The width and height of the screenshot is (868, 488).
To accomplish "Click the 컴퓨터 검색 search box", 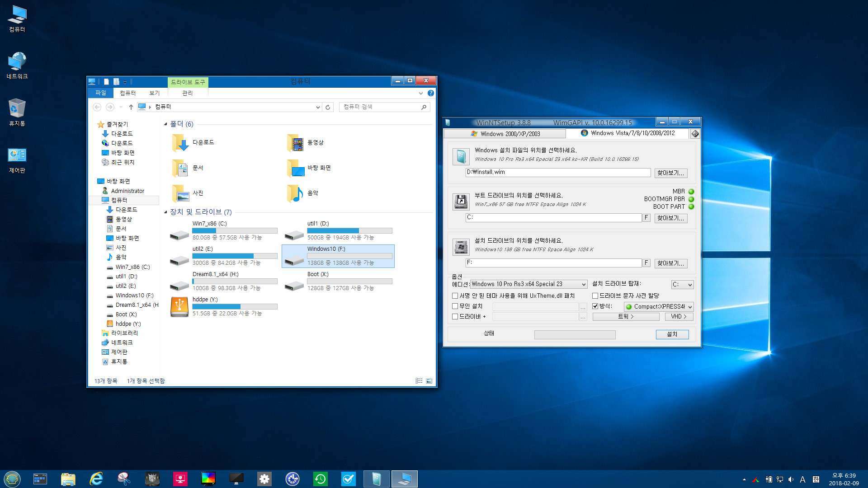I will 384,107.
